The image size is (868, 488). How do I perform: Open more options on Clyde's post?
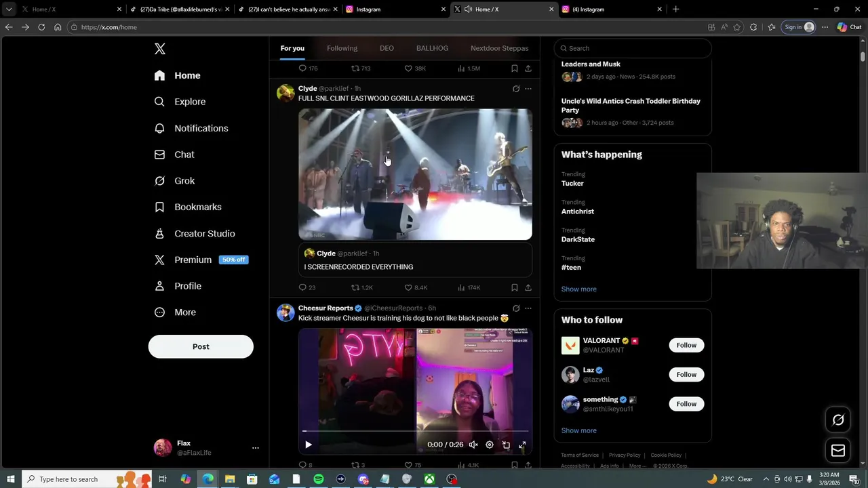tap(528, 89)
